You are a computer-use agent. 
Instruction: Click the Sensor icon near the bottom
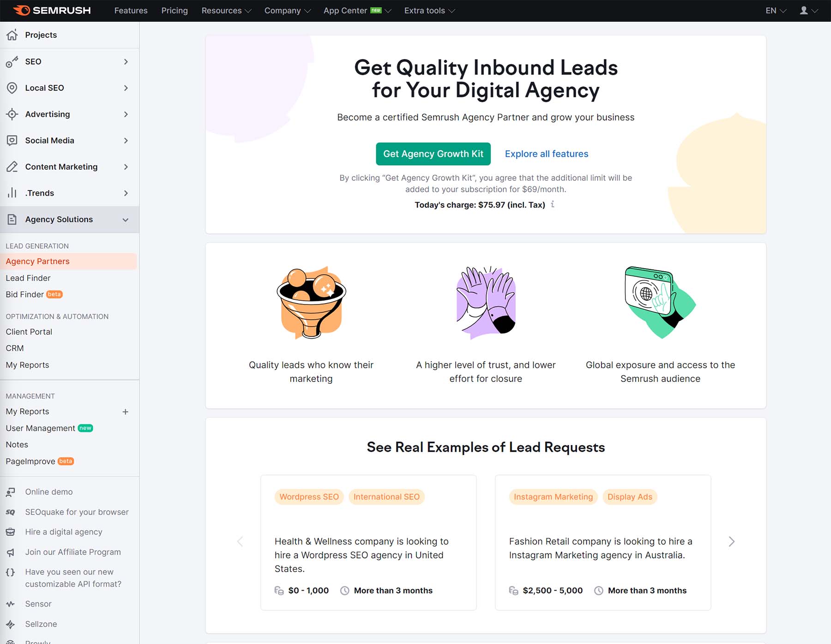[11, 603]
